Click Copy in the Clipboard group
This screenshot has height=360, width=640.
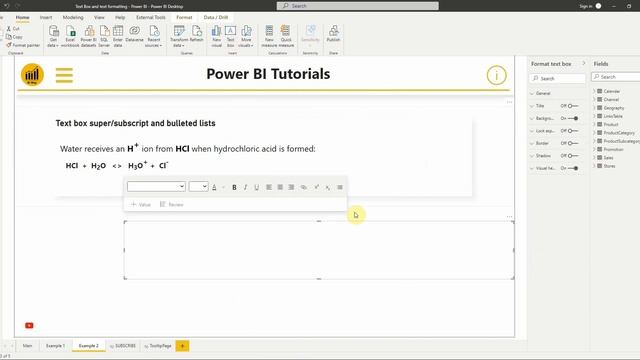click(x=14, y=37)
